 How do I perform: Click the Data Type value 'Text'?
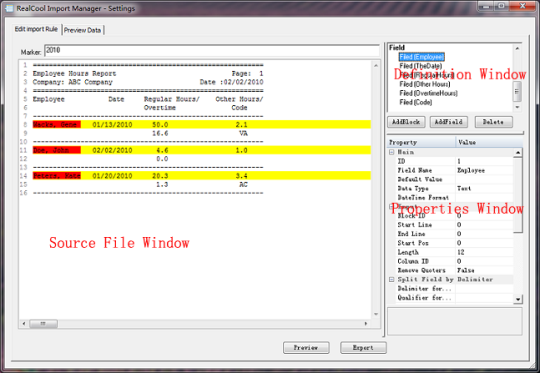click(464, 188)
